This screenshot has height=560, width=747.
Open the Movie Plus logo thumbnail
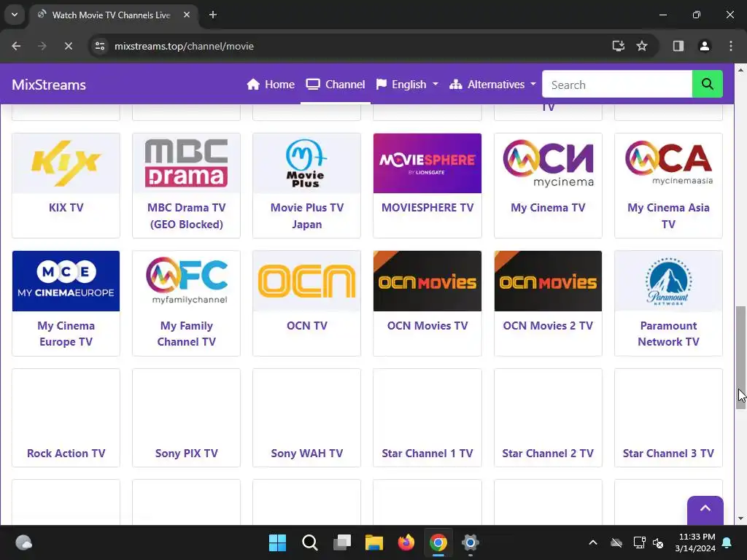click(x=307, y=163)
